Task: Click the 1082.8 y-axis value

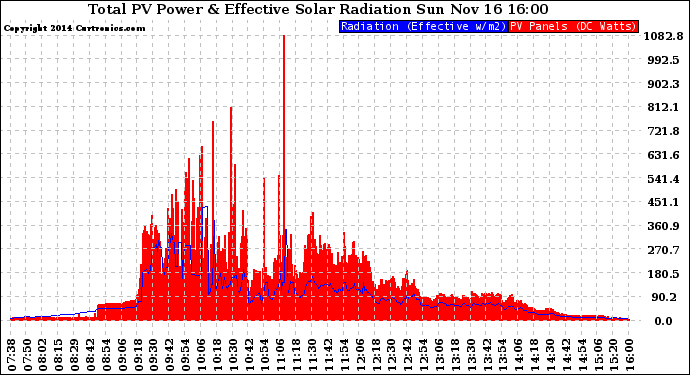Action: coord(663,36)
